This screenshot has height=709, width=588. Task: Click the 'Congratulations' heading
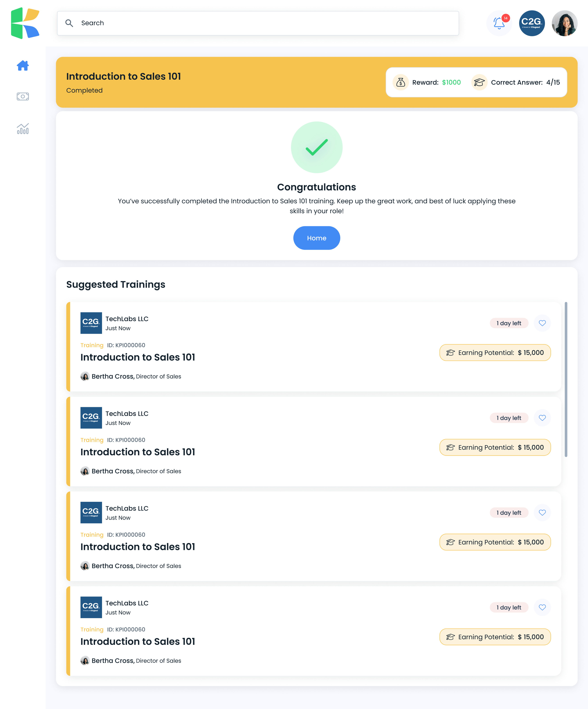[x=316, y=187]
